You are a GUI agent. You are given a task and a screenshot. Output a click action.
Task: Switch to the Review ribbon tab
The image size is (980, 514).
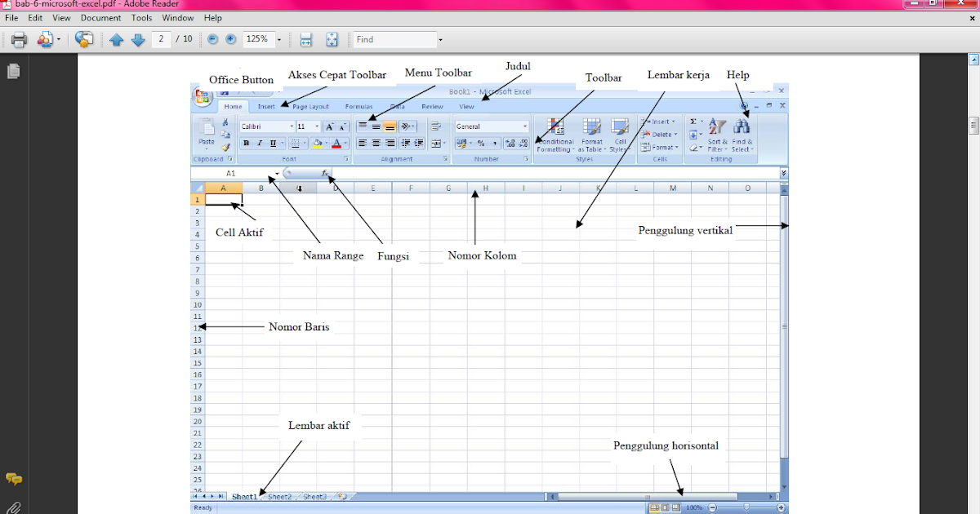(x=432, y=106)
